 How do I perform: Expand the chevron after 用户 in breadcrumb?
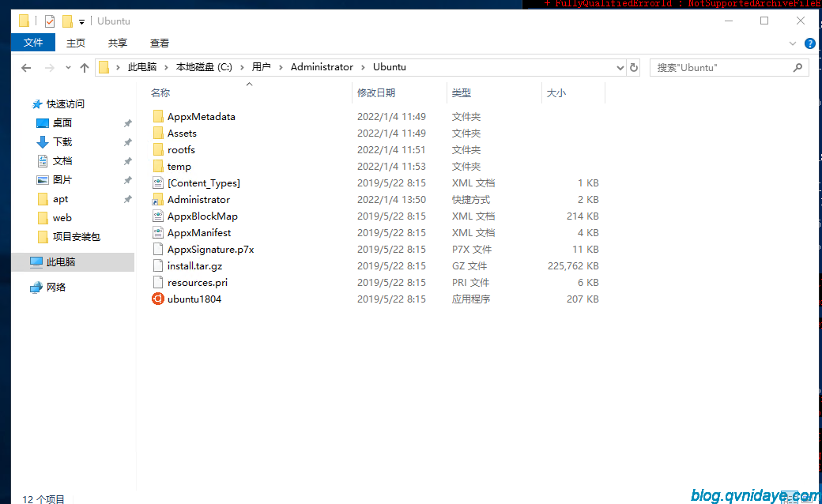pyautogui.click(x=281, y=67)
